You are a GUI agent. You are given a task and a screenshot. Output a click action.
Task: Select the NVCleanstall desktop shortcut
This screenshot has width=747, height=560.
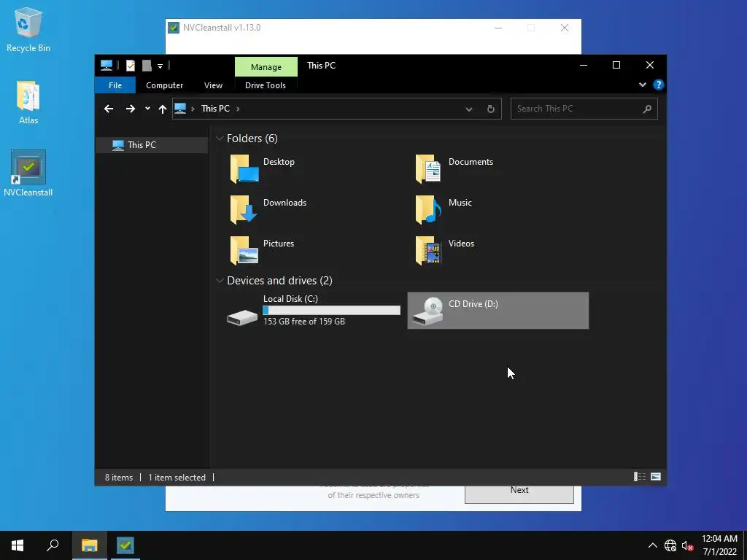(x=28, y=174)
